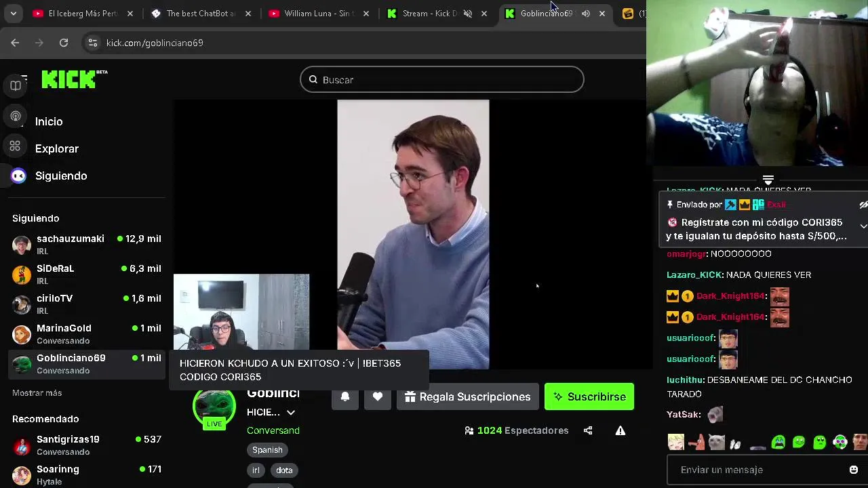
Task: Open user luchithu profile
Action: click(684, 380)
